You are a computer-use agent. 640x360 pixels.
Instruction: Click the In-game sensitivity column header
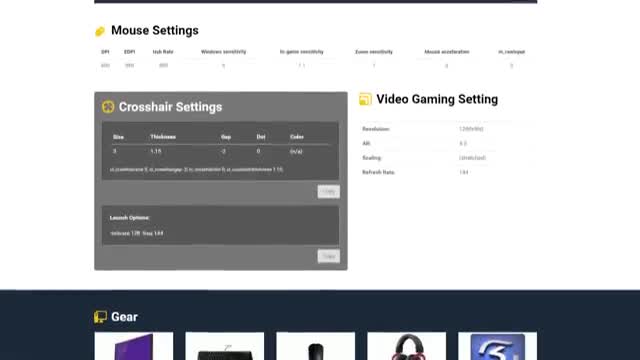(x=302, y=52)
